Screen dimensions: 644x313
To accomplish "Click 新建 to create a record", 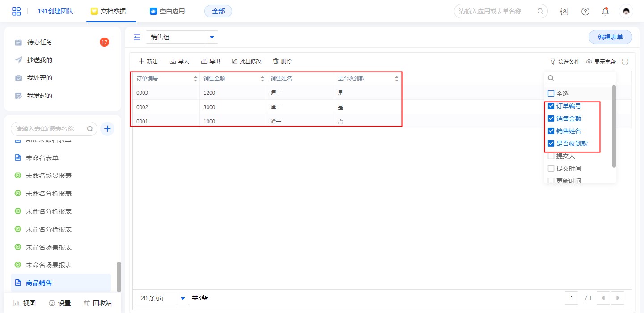I will point(148,62).
